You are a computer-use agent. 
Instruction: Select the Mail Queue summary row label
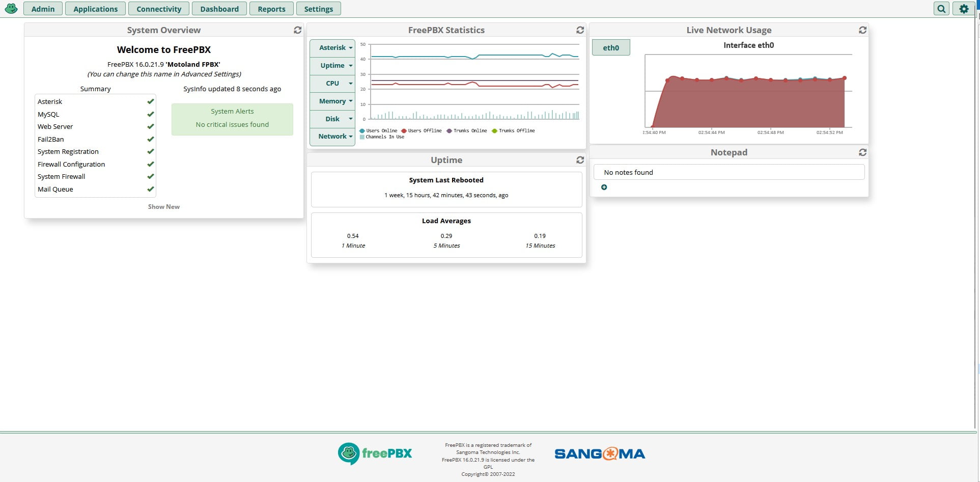[55, 189]
